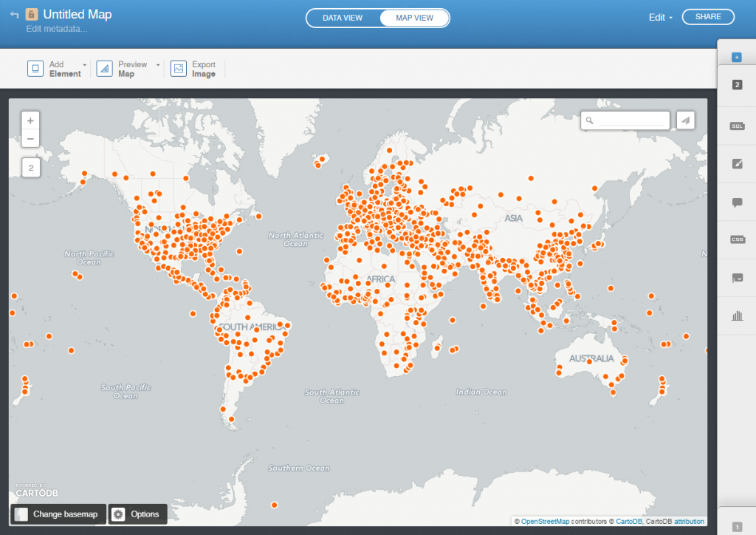This screenshot has height=535, width=756.
Task: Open the filters chart panel
Action: click(x=736, y=315)
